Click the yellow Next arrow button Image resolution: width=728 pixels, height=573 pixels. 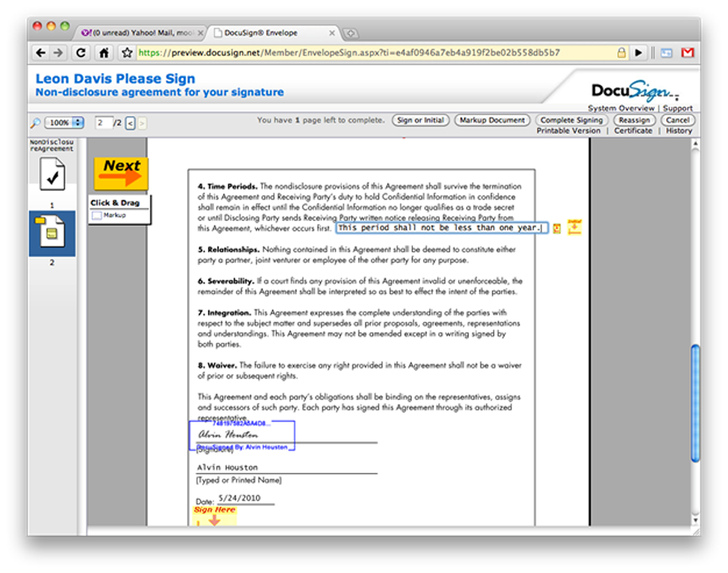click(121, 174)
